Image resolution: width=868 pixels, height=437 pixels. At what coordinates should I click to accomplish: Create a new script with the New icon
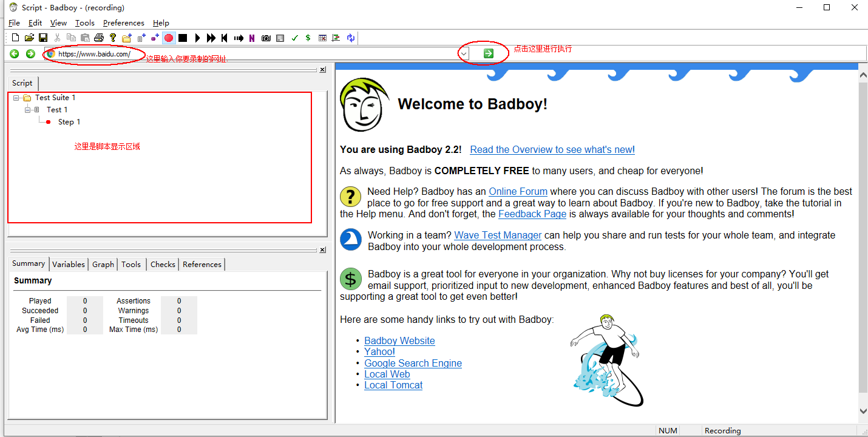click(16, 38)
